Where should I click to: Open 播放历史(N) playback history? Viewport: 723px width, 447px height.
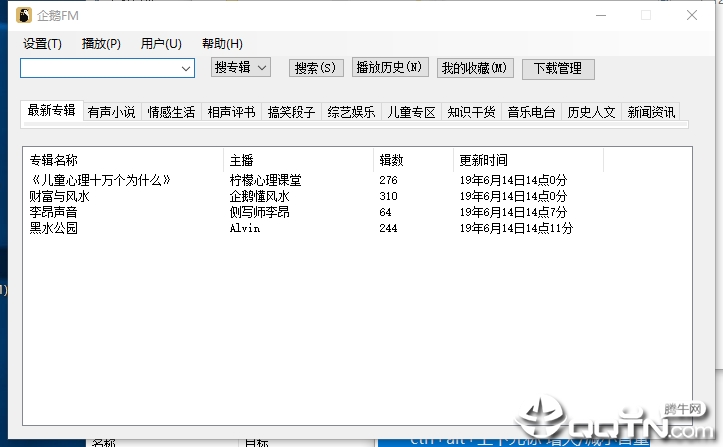point(390,67)
